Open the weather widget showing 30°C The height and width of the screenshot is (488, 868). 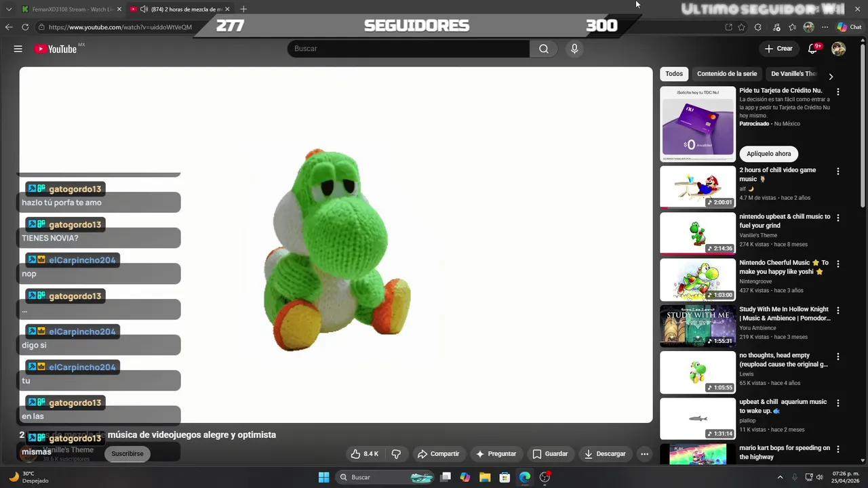click(x=28, y=477)
